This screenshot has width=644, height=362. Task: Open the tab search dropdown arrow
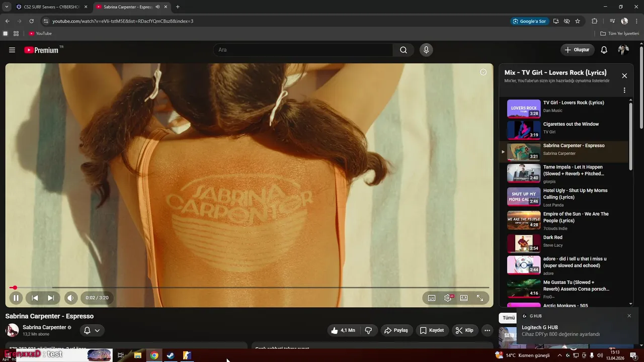click(6, 7)
